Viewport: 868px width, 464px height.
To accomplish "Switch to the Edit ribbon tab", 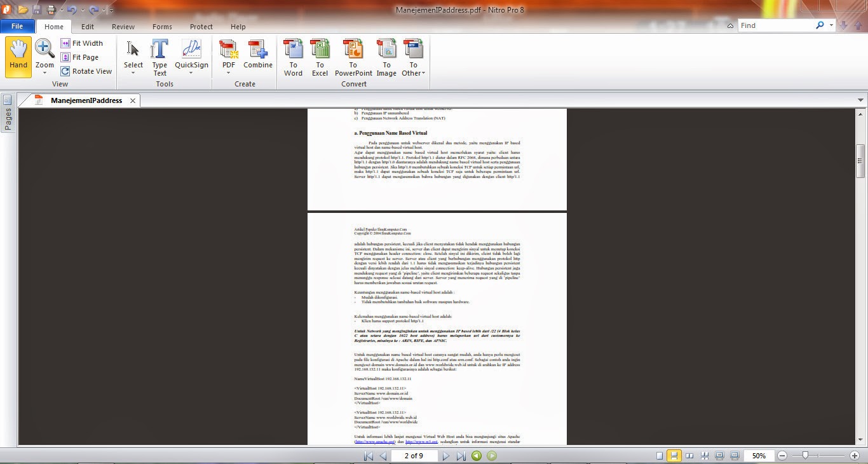I will pyautogui.click(x=88, y=27).
